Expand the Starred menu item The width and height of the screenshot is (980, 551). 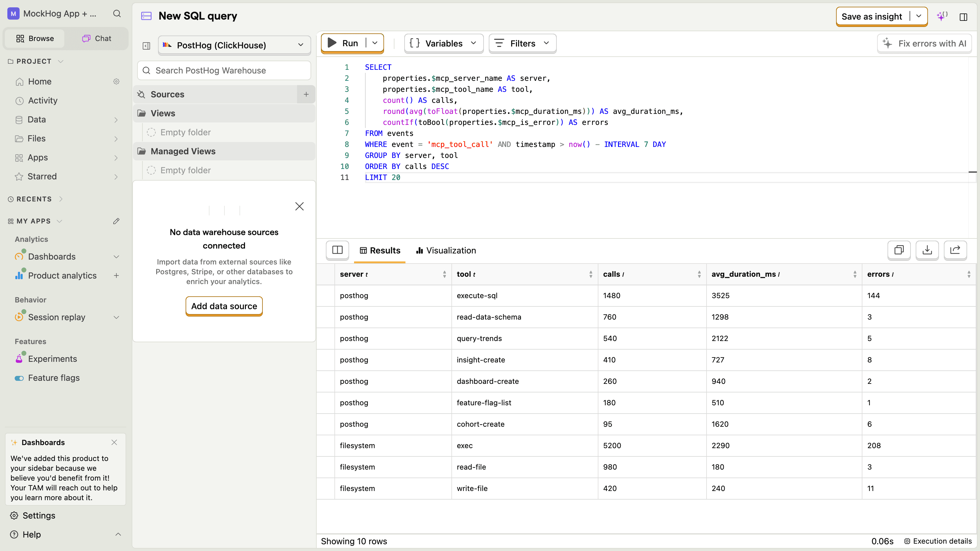116,177
